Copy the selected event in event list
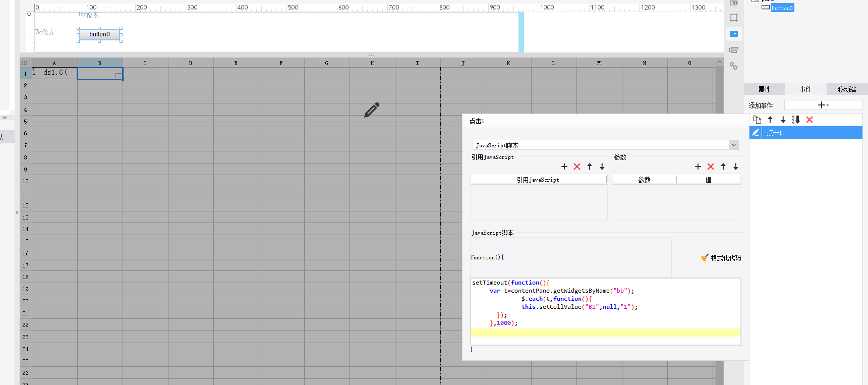The image size is (868, 385). tap(757, 120)
